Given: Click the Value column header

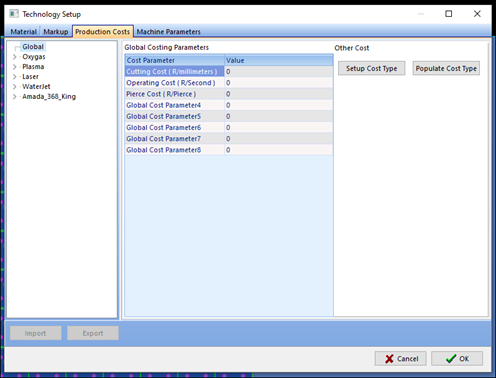Looking at the screenshot, I should 279,60.
